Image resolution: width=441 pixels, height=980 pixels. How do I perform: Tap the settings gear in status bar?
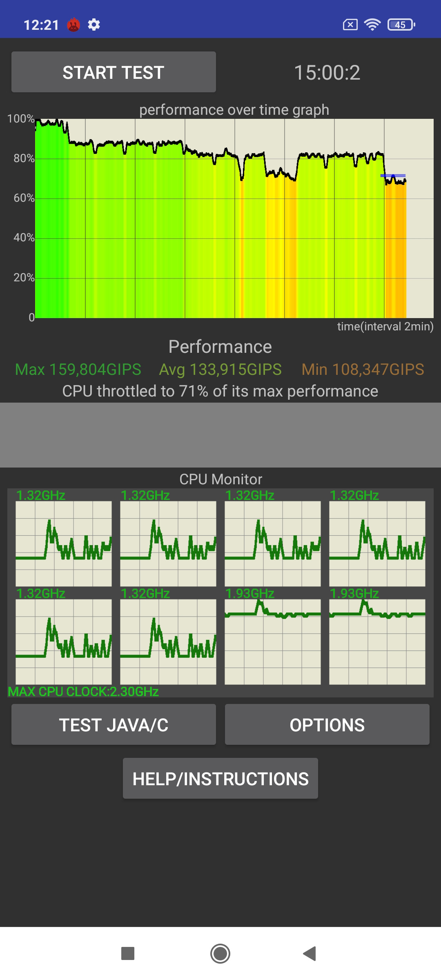click(94, 25)
